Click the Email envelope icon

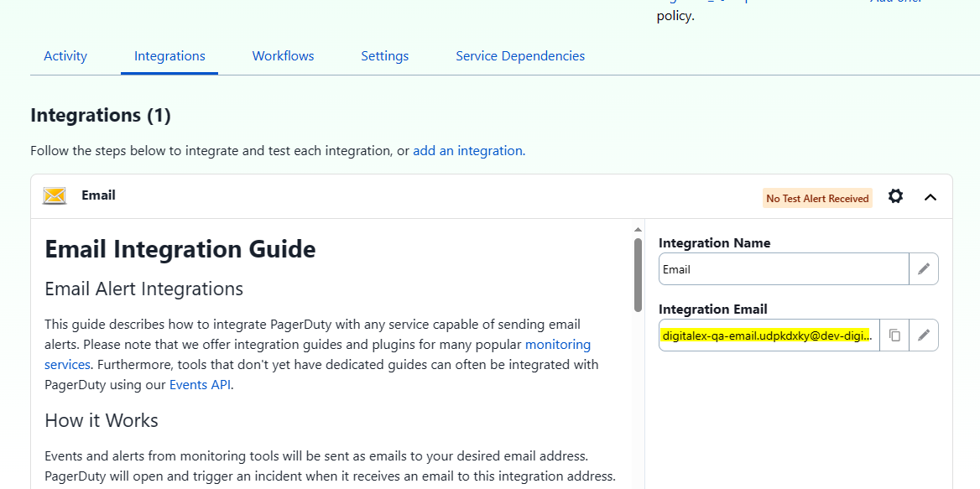coord(55,196)
